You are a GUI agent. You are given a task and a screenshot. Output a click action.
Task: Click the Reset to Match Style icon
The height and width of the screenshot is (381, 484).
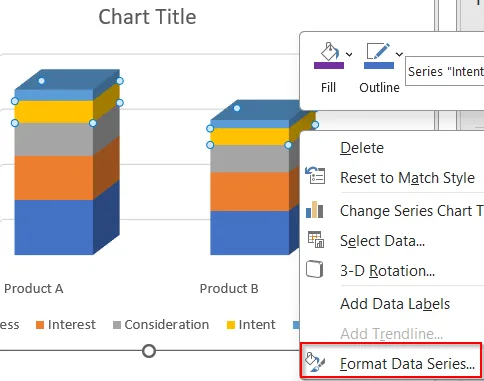click(x=315, y=175)
